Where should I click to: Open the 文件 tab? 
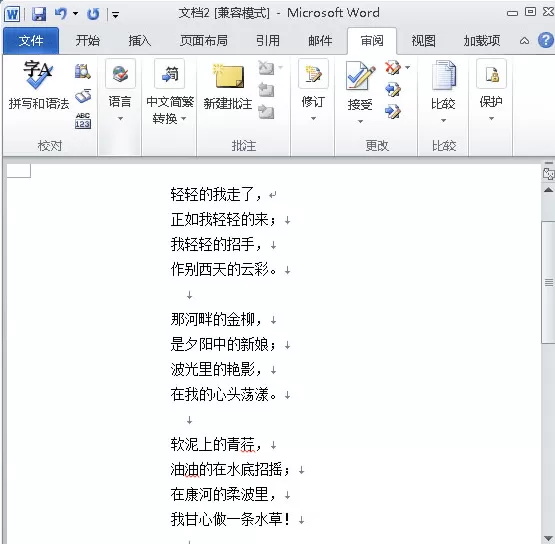point(31,41)
